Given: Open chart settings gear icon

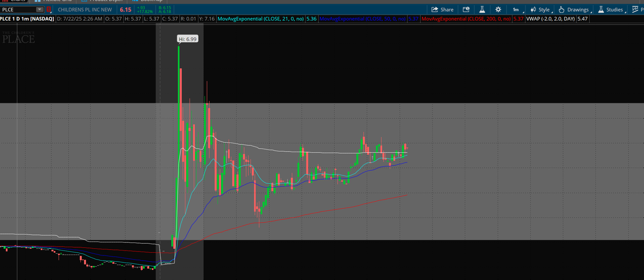Looking at the screenshot, I should [498, 10].
